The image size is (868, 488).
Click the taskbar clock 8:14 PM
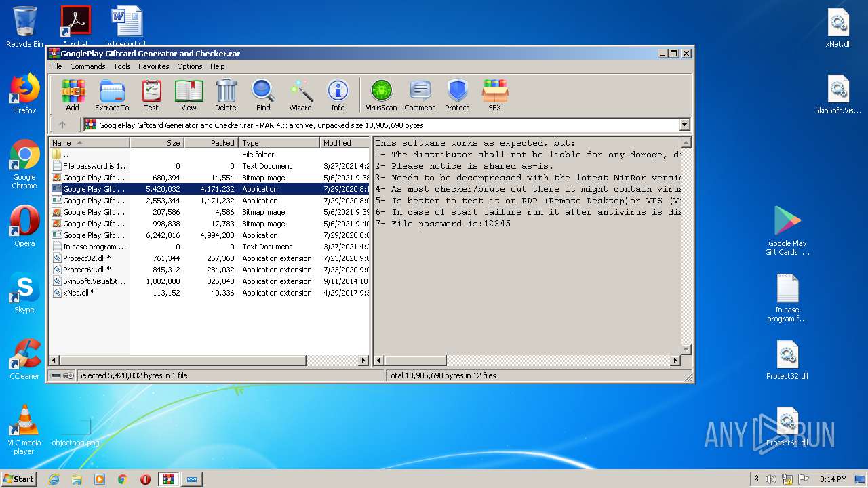click(833, 479)
